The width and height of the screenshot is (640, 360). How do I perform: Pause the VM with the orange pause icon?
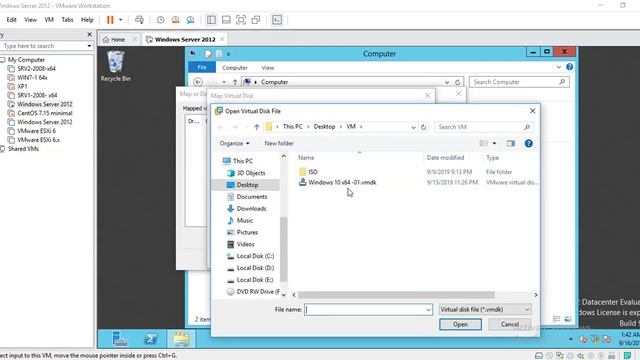tap(110, 20)
